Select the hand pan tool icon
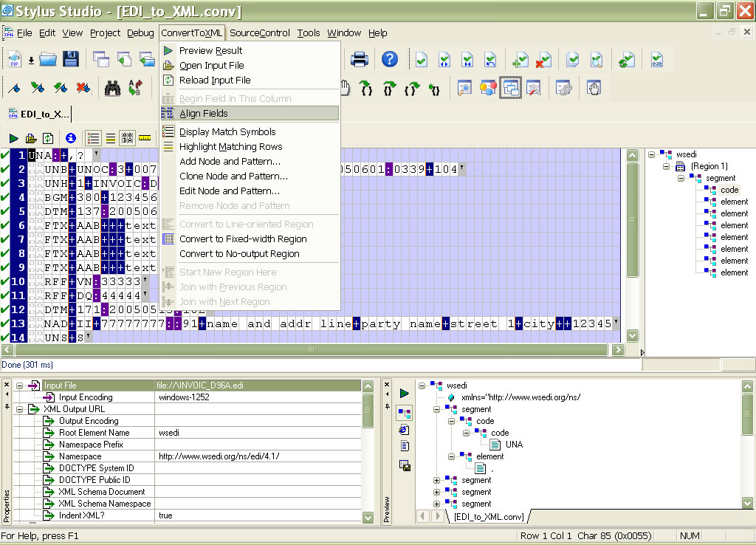The height and width of the screenshot is (545, 756). tap(345, 87)
